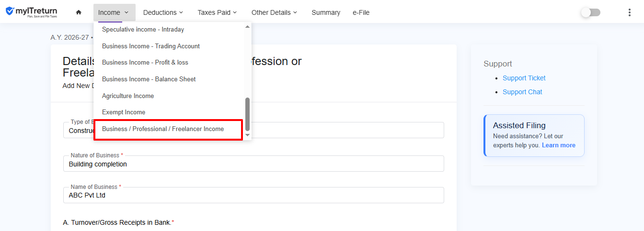Open the Other Details dropdown
The width and height of the screenshot is (644, 231).
[x=274, y=12]
